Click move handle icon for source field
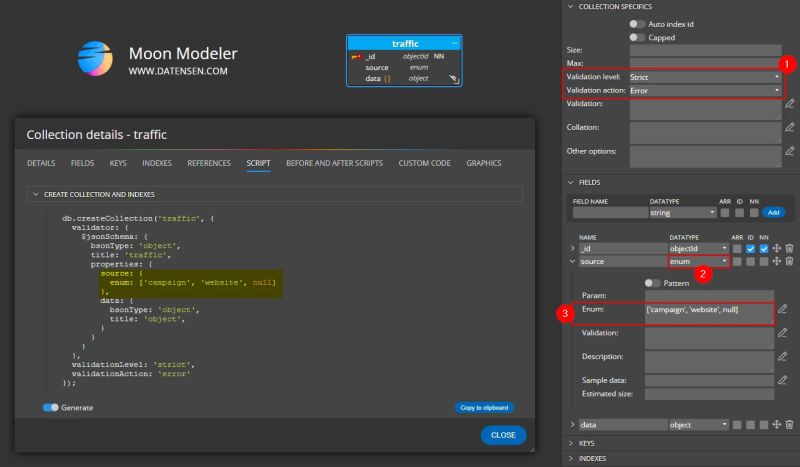 (x=777, y=261)
